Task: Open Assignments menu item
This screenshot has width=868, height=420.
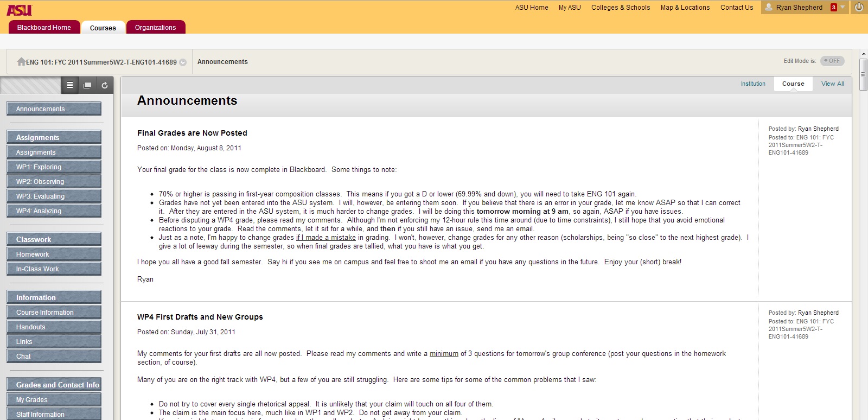Action: 54,152
